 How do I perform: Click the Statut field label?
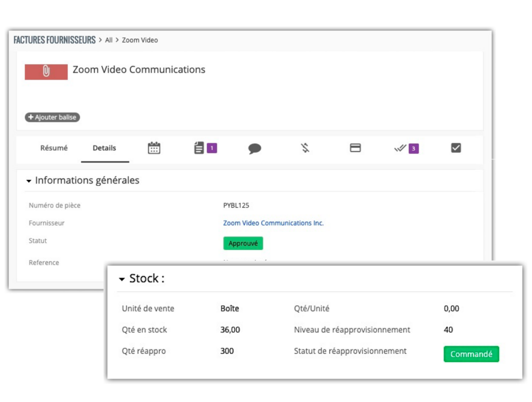click(37, 240)
